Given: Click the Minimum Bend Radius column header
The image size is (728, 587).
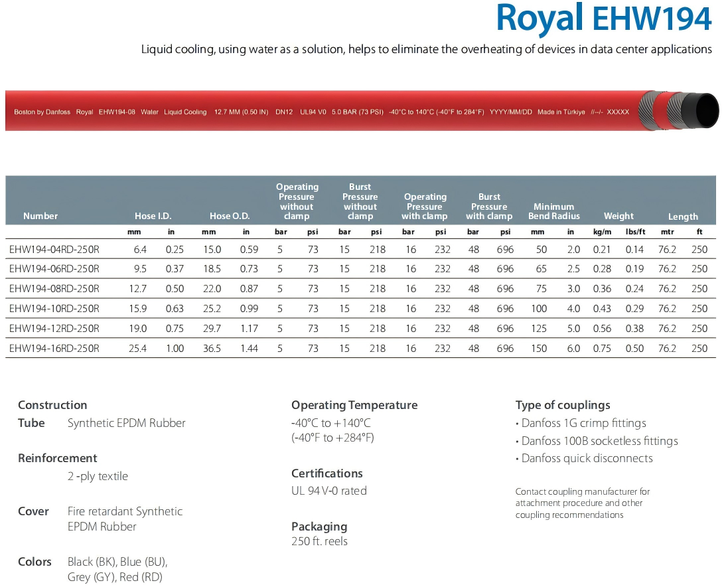Looking at the screenshot, I should (x=553, y=211).
